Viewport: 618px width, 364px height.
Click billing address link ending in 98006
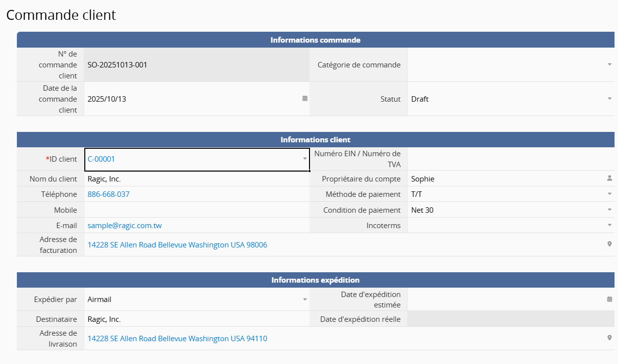pyautogui.click(x=177, y=245)
